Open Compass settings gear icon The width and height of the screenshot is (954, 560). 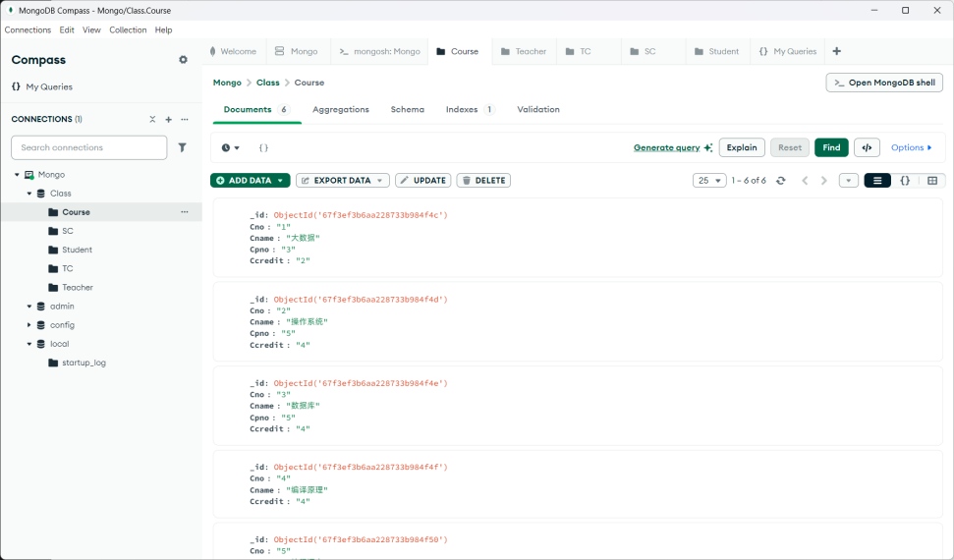183,60
